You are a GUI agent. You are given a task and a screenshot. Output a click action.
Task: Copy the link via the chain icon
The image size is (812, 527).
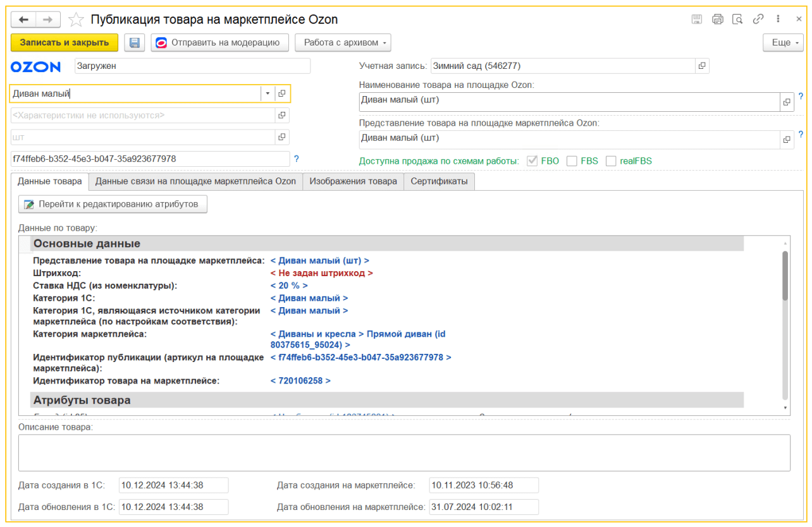point(758,19)
